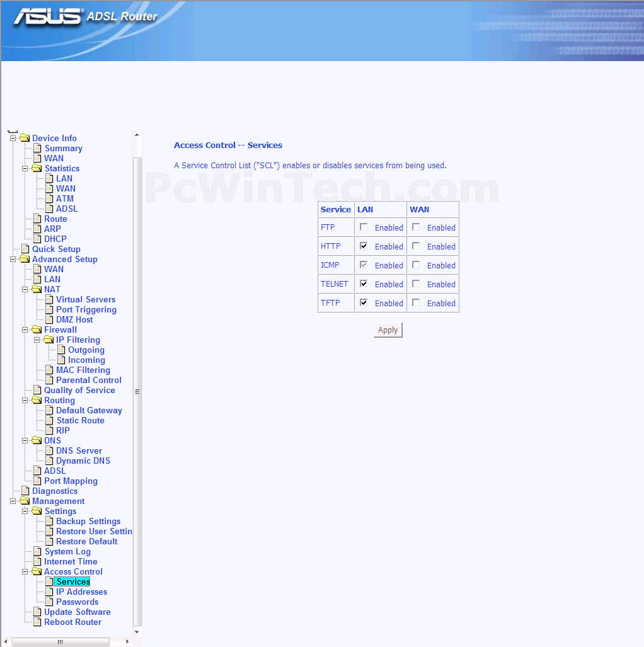Image resolution: width=644 pixels, height=647 pixels.
Task: Click the page icon beside ATM
Action: pos(49,198)
